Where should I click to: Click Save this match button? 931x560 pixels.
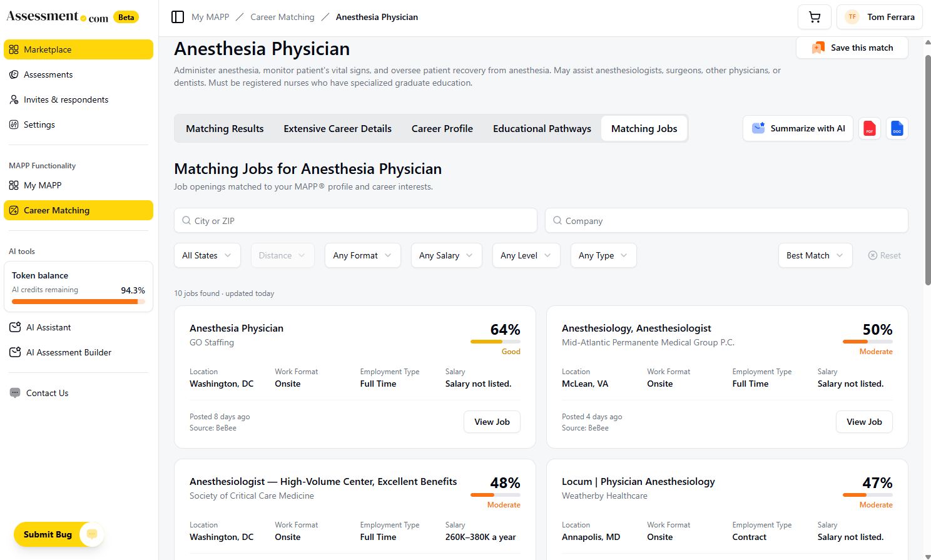click(x=852, y=48)
